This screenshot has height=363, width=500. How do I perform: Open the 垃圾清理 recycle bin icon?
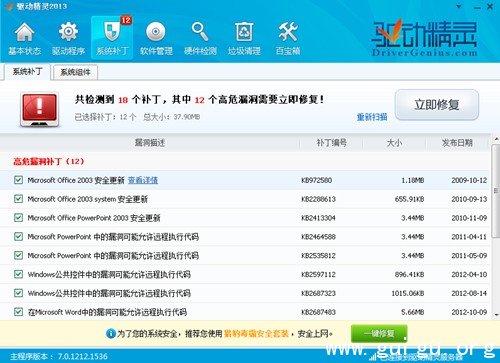point(244,38)
